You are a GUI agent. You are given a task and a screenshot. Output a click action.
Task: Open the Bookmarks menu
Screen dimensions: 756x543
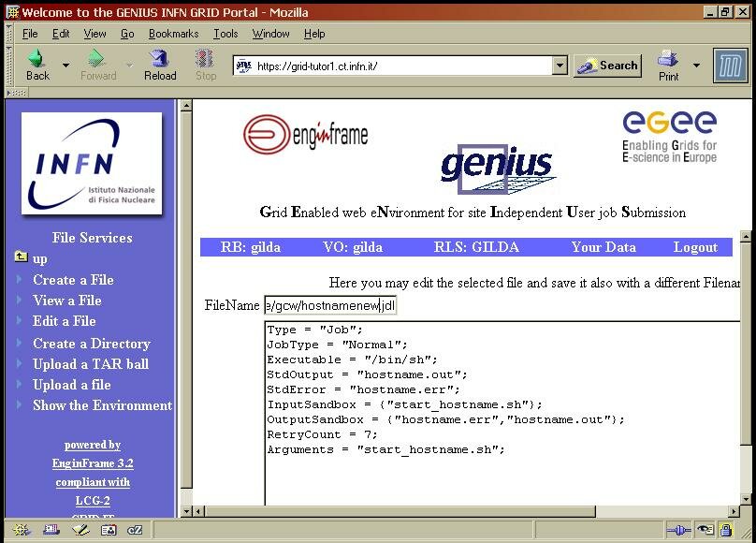[x=174, y=34]
